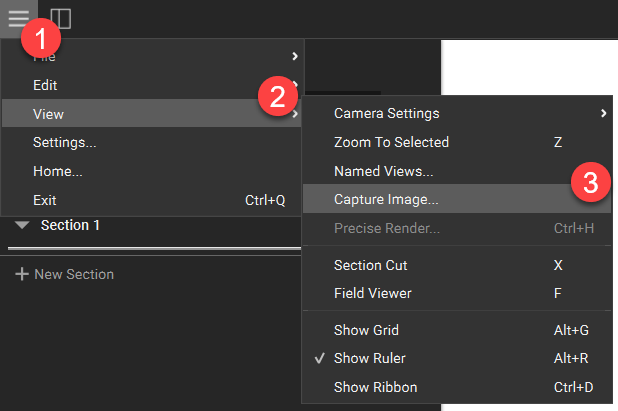Viewport: 618px width, 411px height.
Task: Choose Exit from main menu
Action: [152, 200]
